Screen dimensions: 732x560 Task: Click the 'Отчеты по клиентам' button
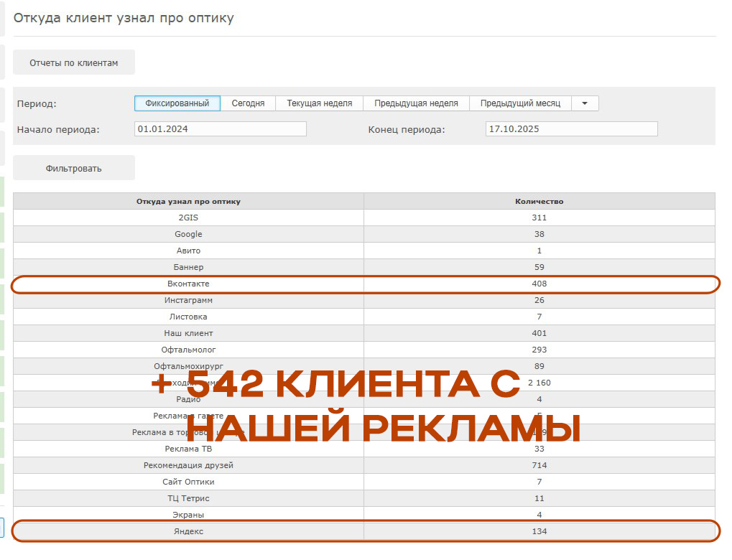point(73,62)
